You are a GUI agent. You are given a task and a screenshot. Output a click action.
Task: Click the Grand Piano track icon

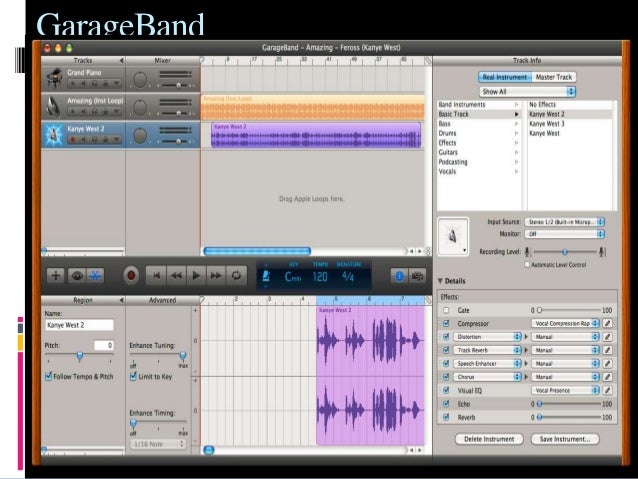click(54, 78)
